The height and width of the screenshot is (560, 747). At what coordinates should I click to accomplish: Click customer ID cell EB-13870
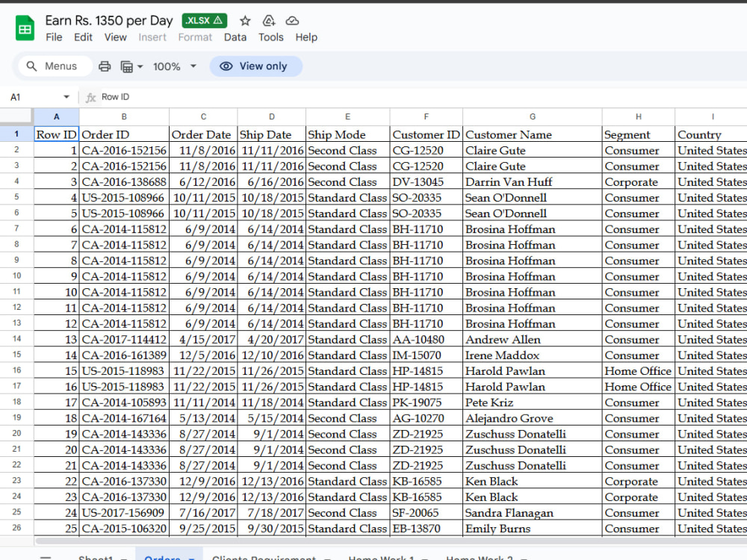(x=426, y=529)
